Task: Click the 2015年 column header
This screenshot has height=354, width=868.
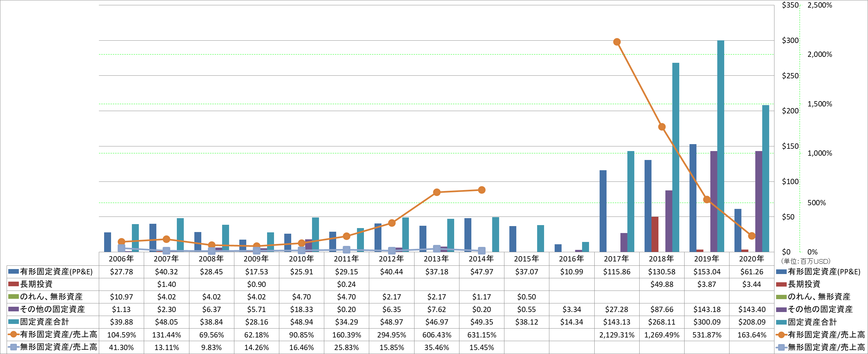Action: (x=526, y=259)
